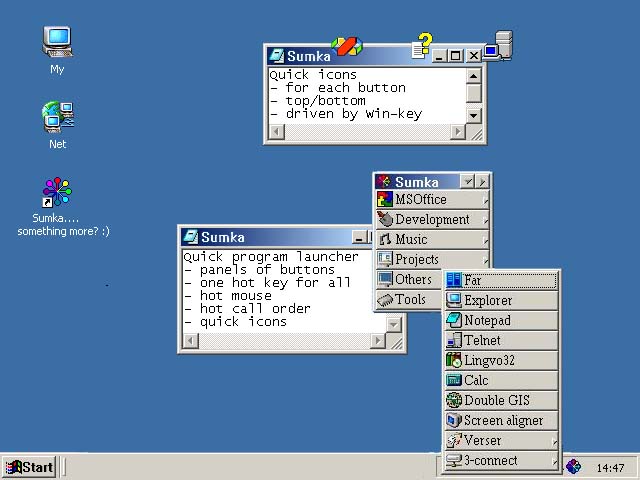This screenshot has width=640, height=480.
Task: Expand the MSOffice submenu arrow
Action: 485,200
